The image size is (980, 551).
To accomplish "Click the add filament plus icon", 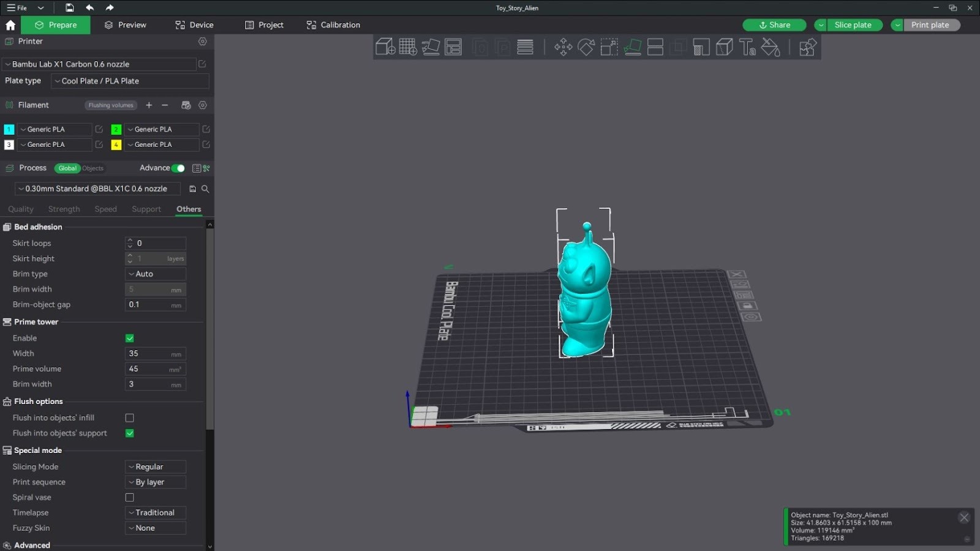I will pyautogui.click(x=149, y=105).
